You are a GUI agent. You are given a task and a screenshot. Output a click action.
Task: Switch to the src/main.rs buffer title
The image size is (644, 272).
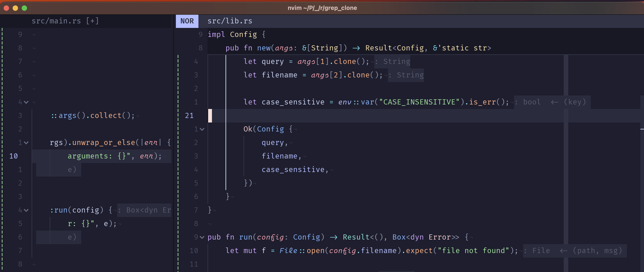56,21
